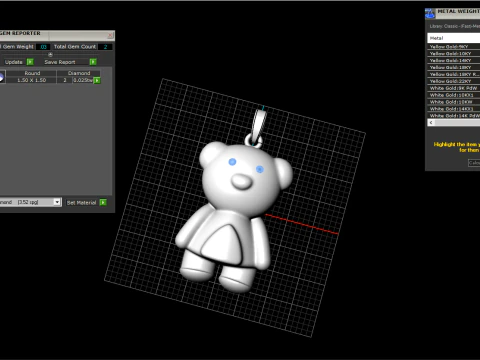Viewport: 480px width, 360px height.
Task: Click the Metal Weight panel icon
Action: tap(430, 13)
